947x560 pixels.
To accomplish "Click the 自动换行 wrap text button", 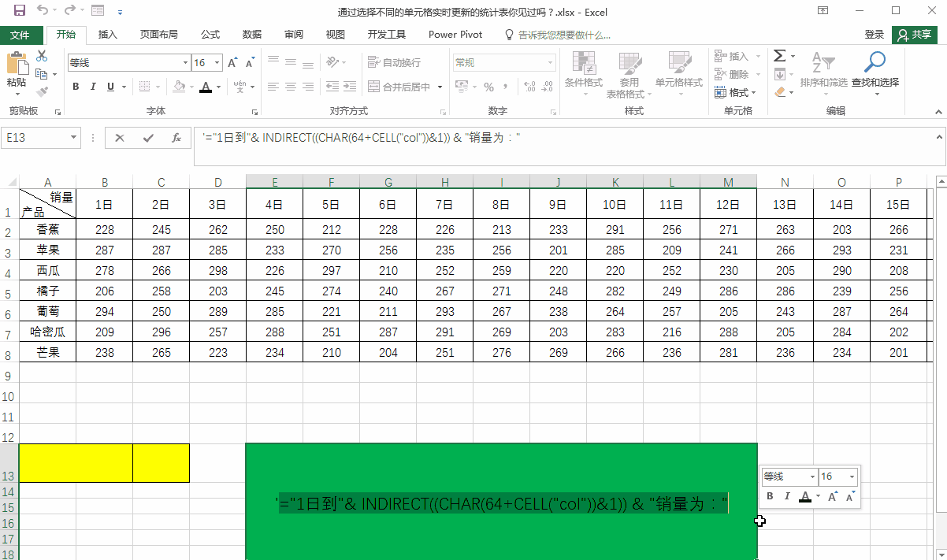I will [394, 62].
